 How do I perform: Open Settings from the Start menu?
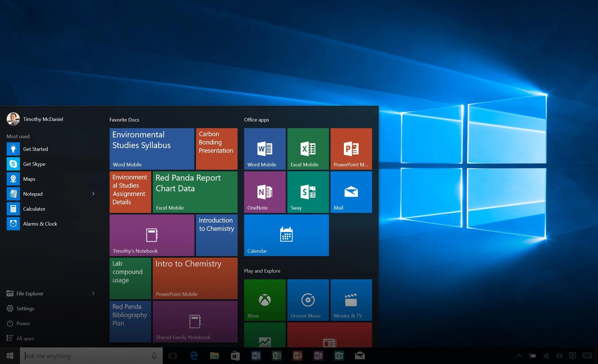tap(25, 308)
